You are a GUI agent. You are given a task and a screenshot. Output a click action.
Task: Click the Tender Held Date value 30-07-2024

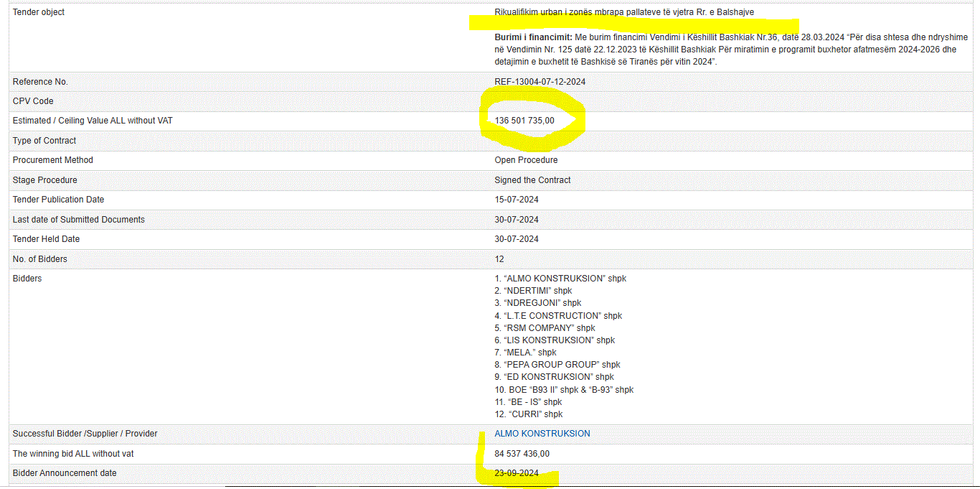tap(517, 239)
